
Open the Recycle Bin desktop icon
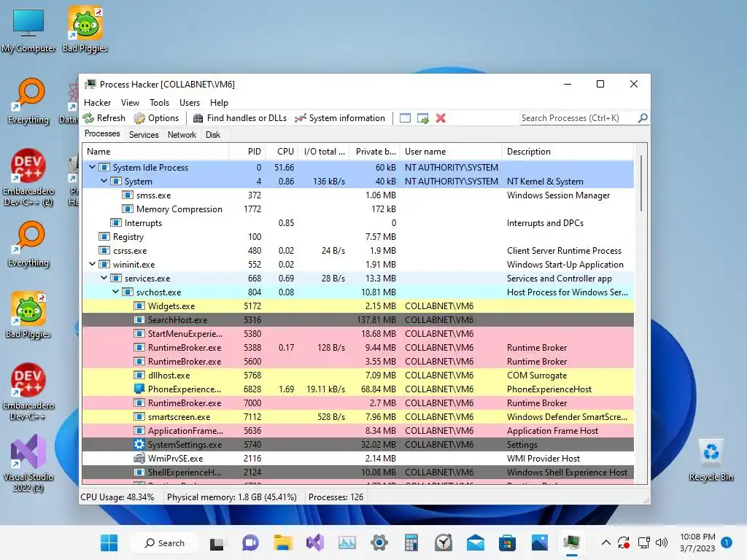tap(711, 459)
